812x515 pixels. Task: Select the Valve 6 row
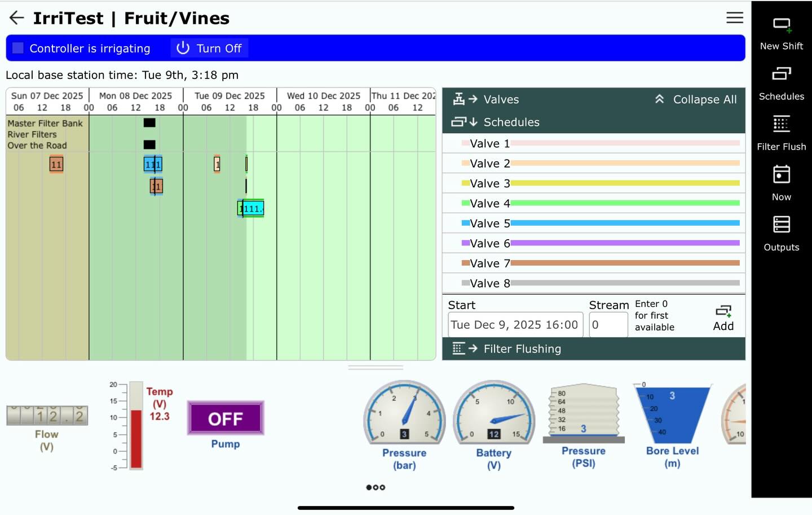(593, 243)
